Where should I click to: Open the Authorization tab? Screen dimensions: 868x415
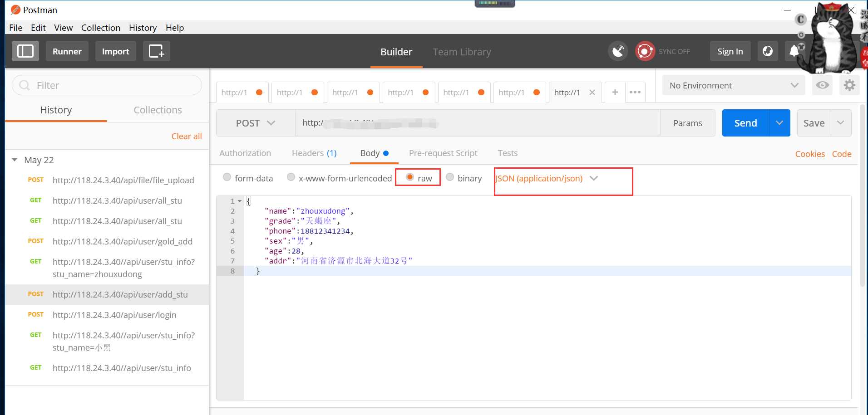pos(245,153)
